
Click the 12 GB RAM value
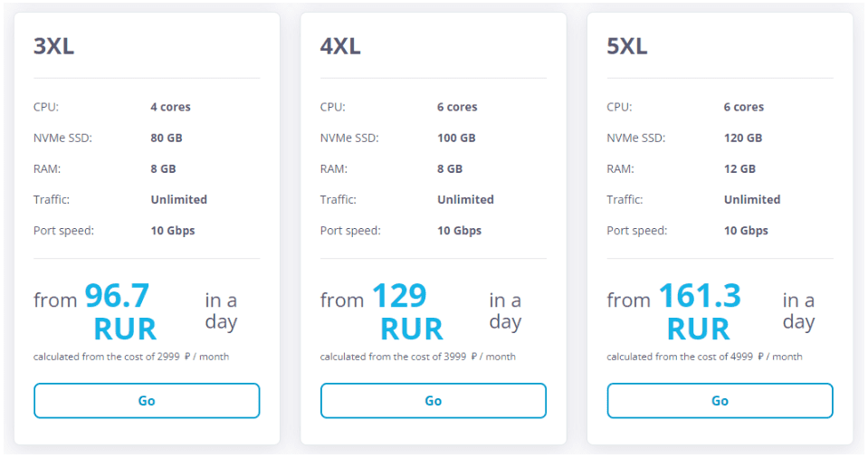(x=739, y=169)
